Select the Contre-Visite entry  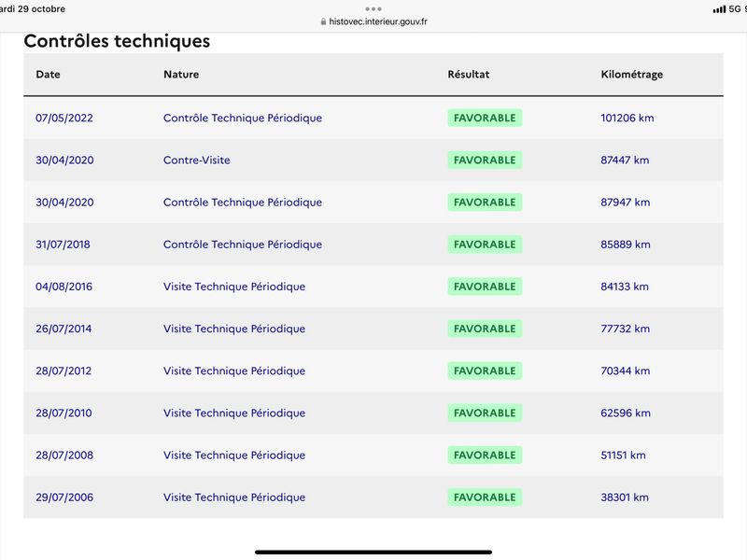point(197,160)
